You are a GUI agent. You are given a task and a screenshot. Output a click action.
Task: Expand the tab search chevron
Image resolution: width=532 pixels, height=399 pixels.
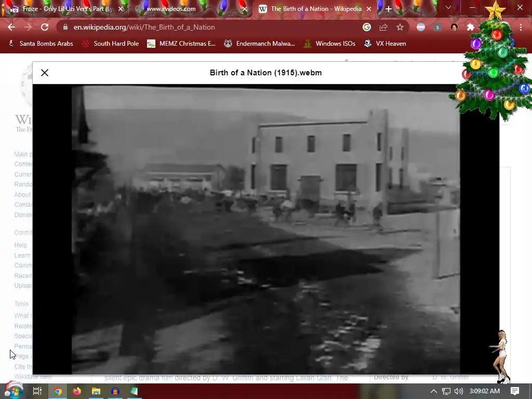pyautogui.click(x=448, y=7)
